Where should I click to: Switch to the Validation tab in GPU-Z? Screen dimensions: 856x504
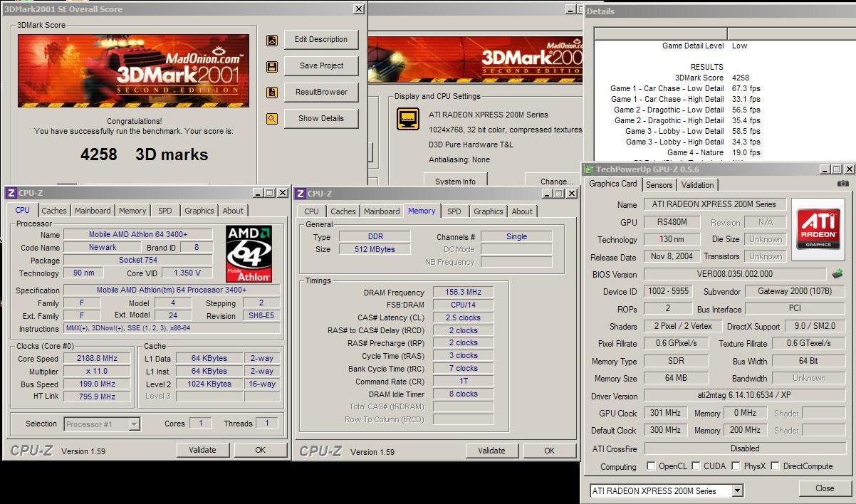697,185
